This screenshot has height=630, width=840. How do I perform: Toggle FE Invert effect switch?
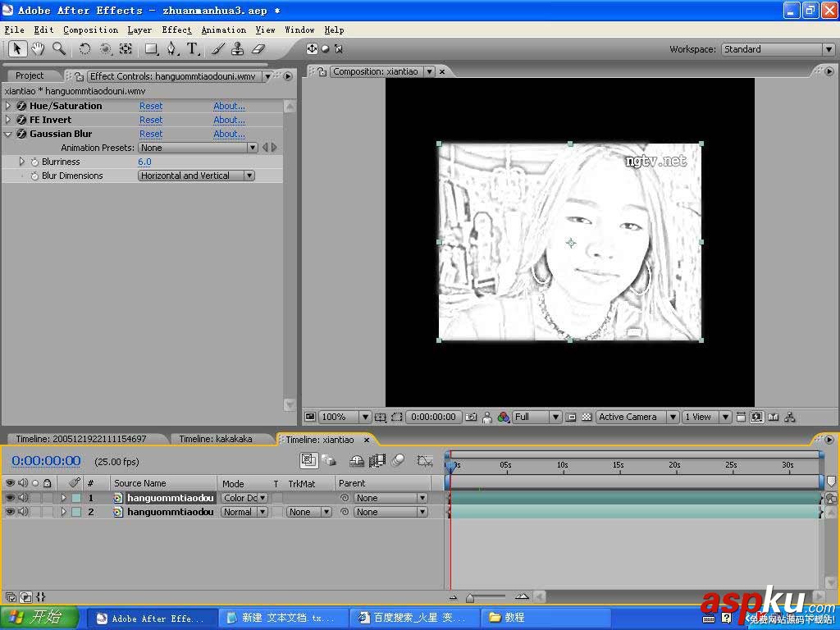pyautogui.click(x=21, y=120)
